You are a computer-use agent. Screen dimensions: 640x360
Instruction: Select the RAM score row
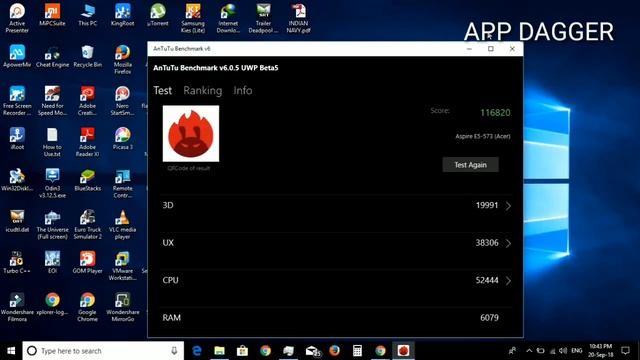[x=336, y=318]
